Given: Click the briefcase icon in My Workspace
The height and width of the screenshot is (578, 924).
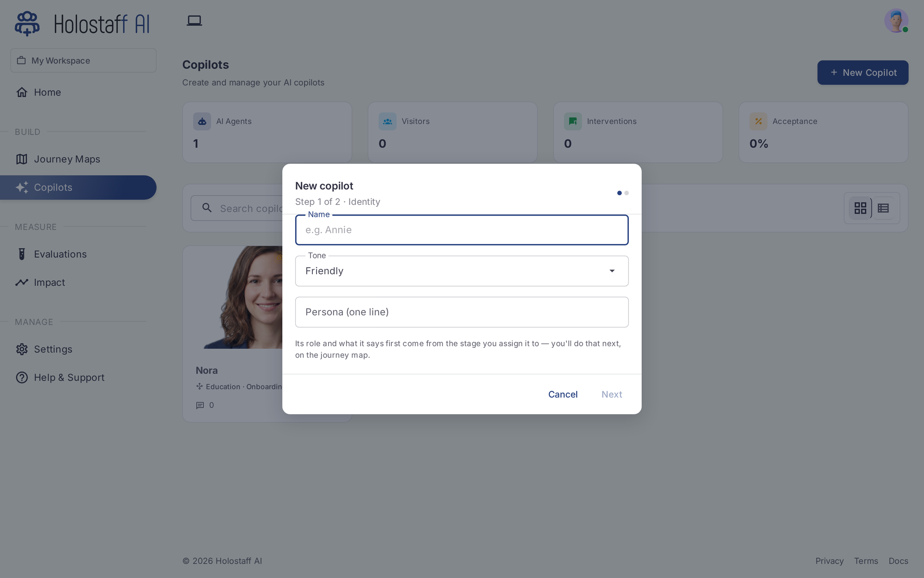Looking at the screenshot, I should tap(21, 61).
